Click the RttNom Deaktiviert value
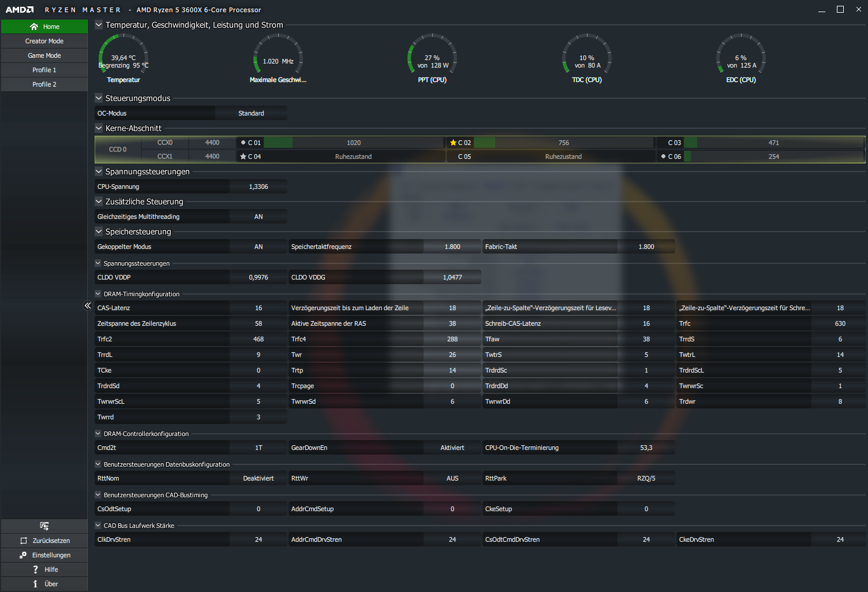Screen dimensions: 868x592 259,478
